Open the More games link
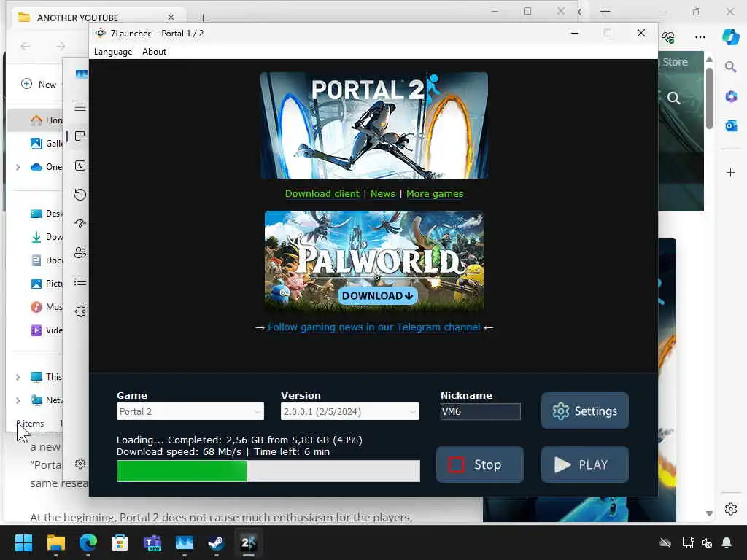This screenshot has height=560, width=747. pyautogui.click(x=435, y=193)
